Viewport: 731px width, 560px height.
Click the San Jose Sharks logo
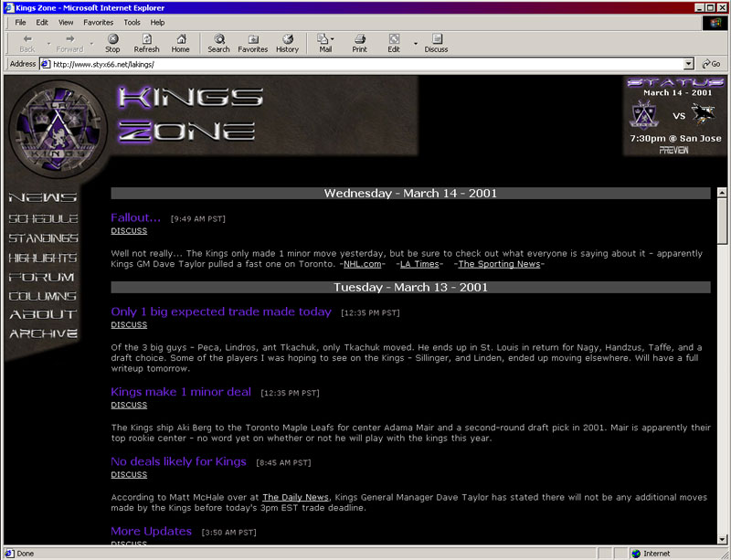703,114
